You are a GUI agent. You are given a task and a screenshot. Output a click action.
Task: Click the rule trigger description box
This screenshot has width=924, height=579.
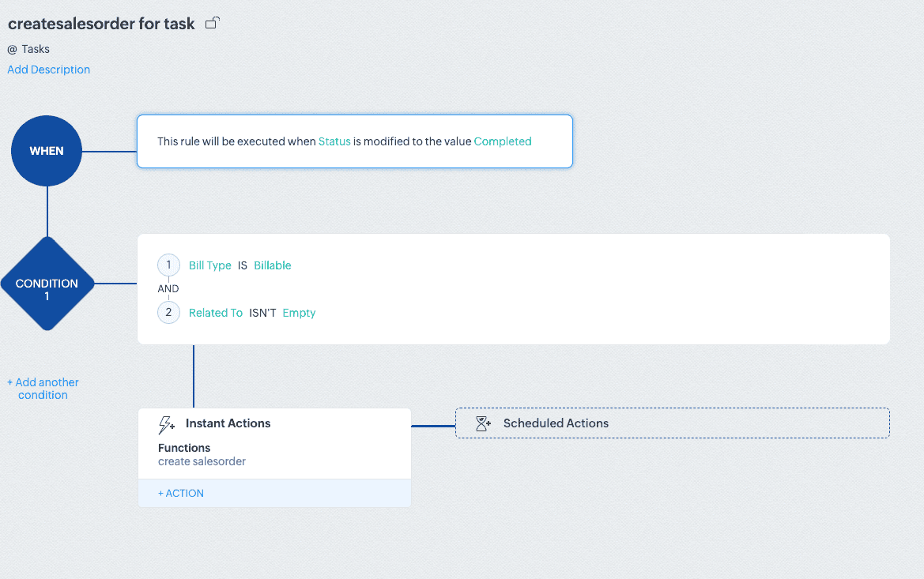[354, 141]
